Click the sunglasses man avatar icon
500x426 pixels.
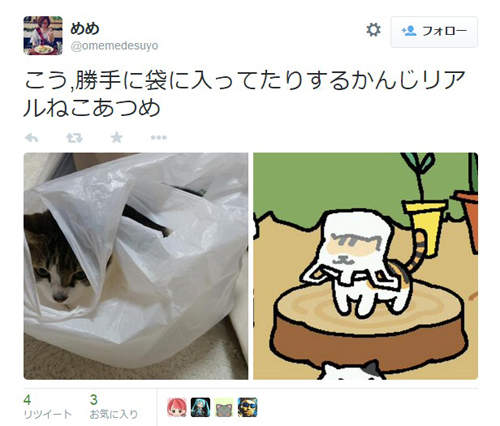click(x=247, y=407)
